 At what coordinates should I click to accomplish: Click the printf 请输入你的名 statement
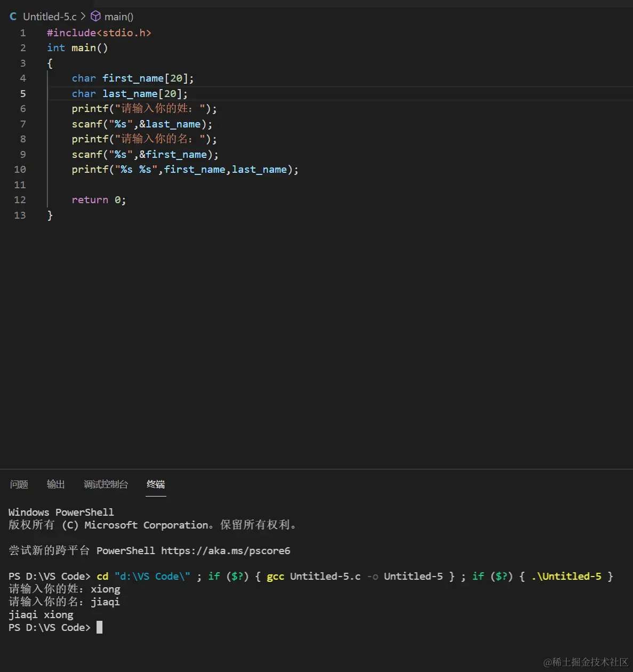[x=145, y=139]
